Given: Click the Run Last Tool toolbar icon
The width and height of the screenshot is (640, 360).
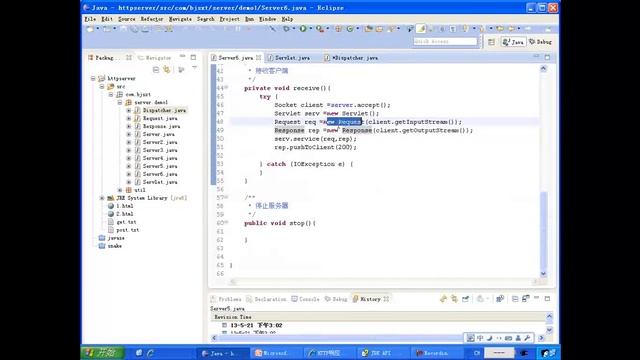Looking at the screenshot, I should pos(320,29).
